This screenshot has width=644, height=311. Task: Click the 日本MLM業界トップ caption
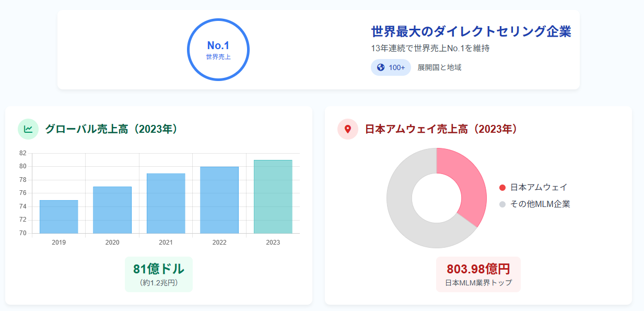(478, 283)
